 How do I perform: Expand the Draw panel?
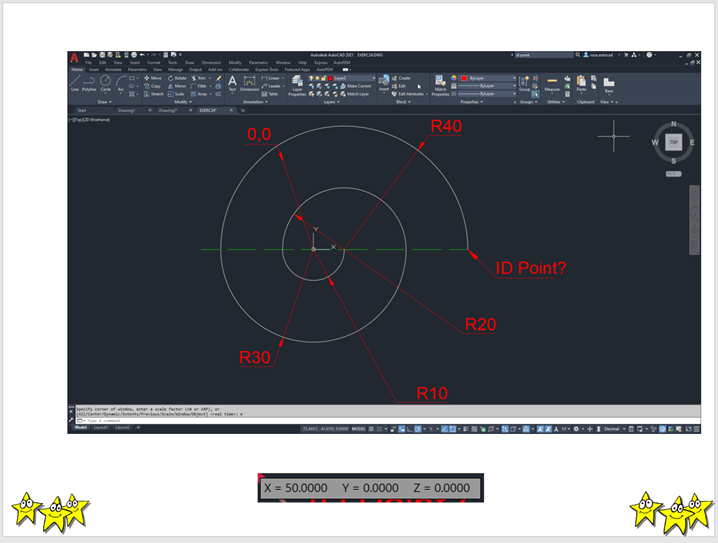point(104,102)
